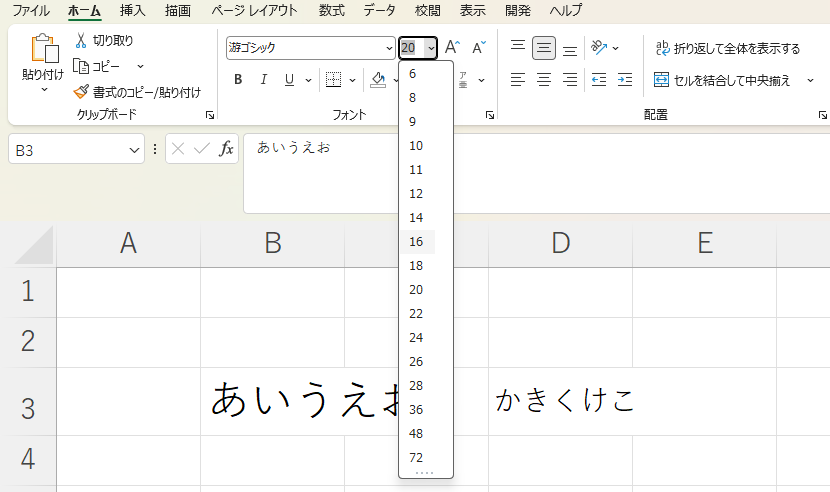Click into formula bar text あいうえお
830x492 pixels.
pyautogui.click(x=294, y=148)
